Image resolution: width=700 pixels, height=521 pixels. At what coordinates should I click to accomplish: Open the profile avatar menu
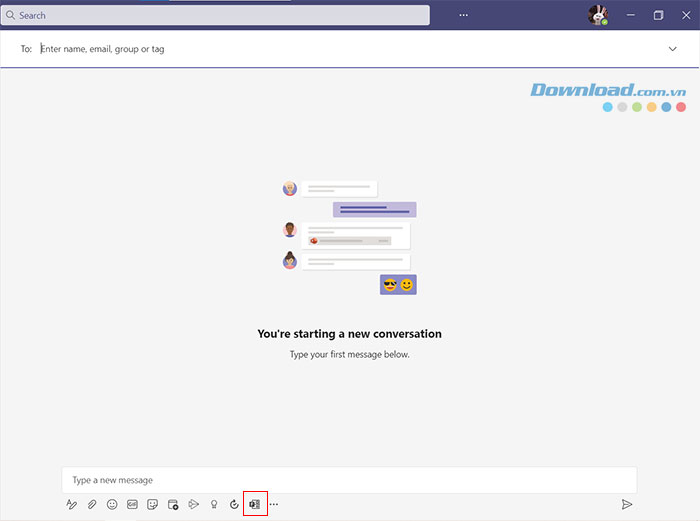click(597, 15)
